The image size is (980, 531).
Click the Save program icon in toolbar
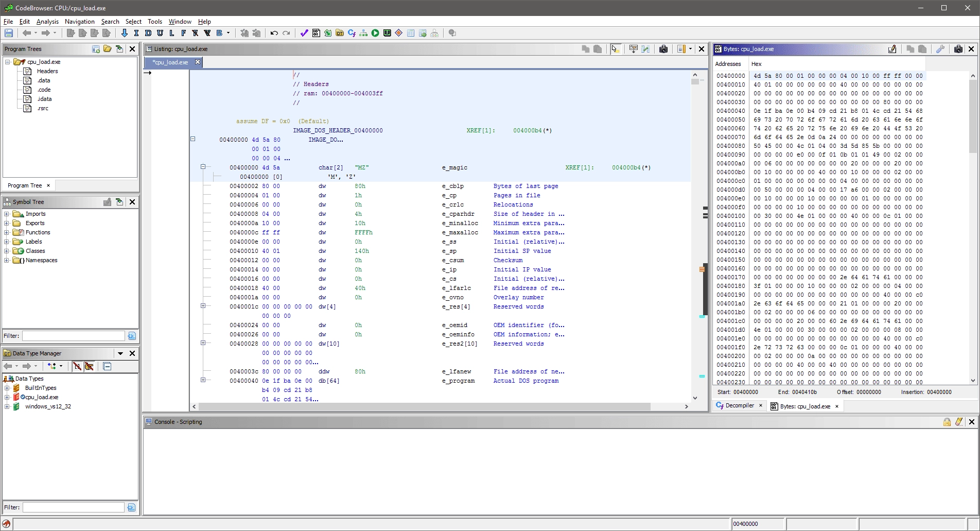tap(9, 33)
